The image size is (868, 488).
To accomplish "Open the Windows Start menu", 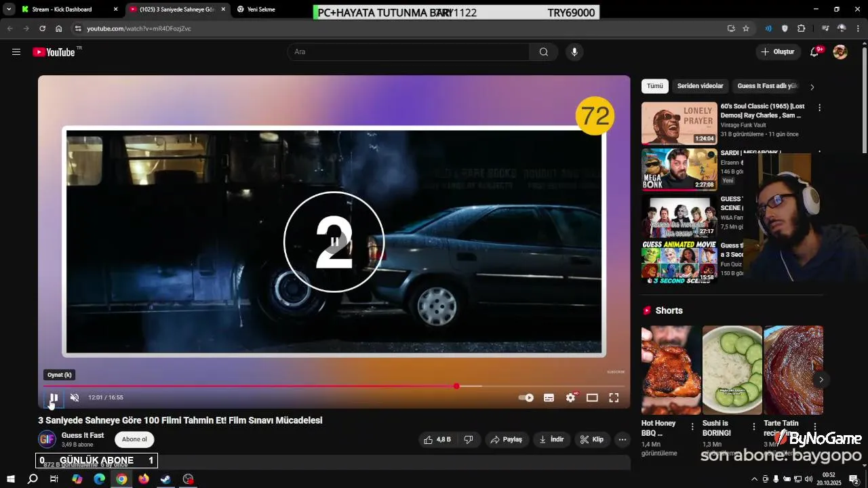I will point(11,479).
